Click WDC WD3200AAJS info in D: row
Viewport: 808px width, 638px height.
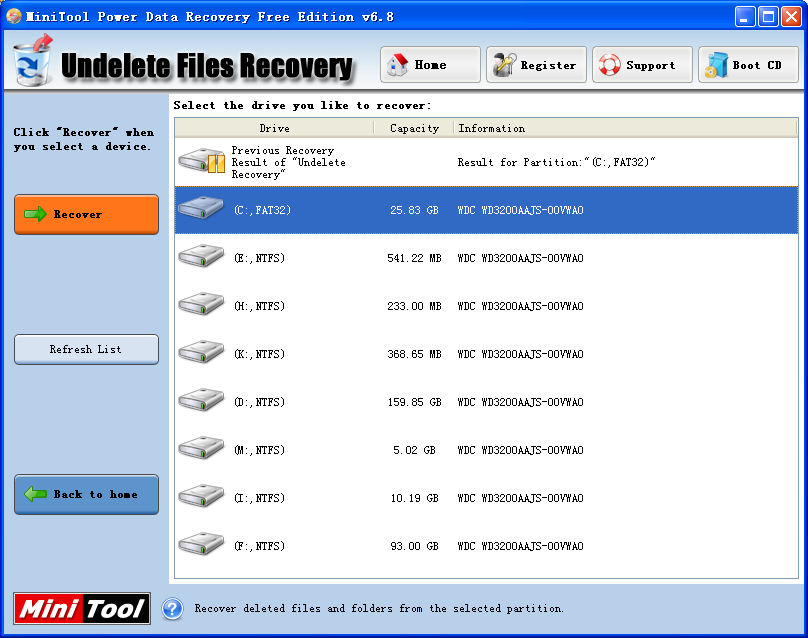(520, 401)
